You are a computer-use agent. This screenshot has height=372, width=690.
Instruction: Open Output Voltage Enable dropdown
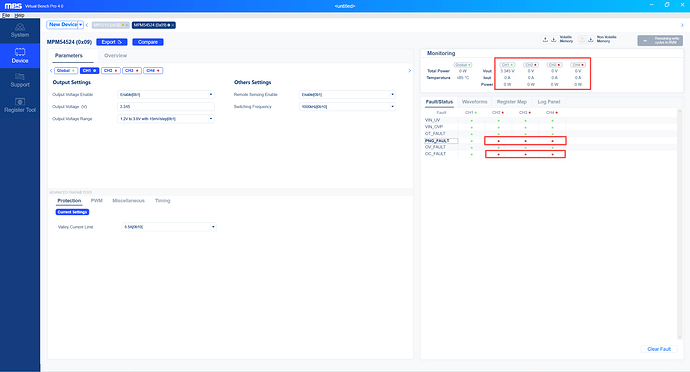(x=165, y=95)
